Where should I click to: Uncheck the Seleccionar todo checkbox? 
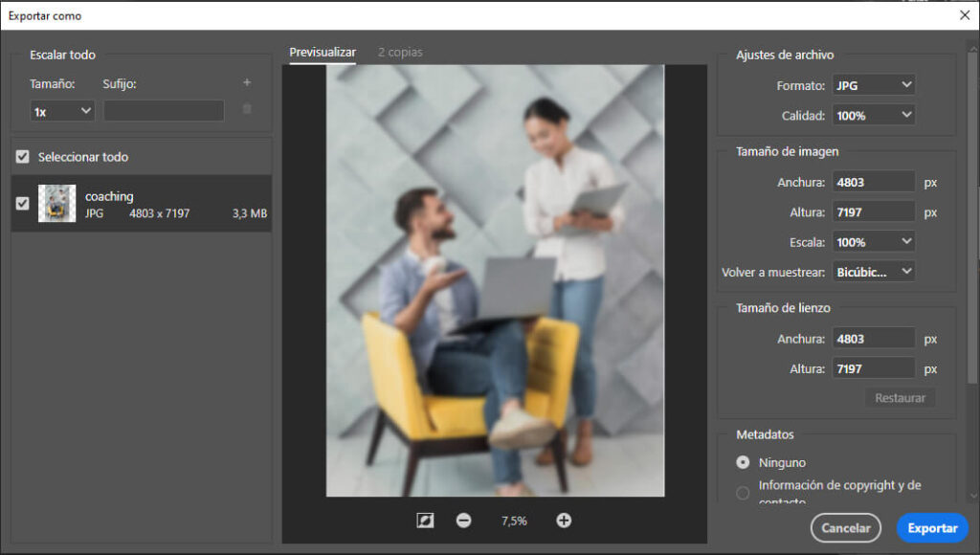(x=21, y=156)
